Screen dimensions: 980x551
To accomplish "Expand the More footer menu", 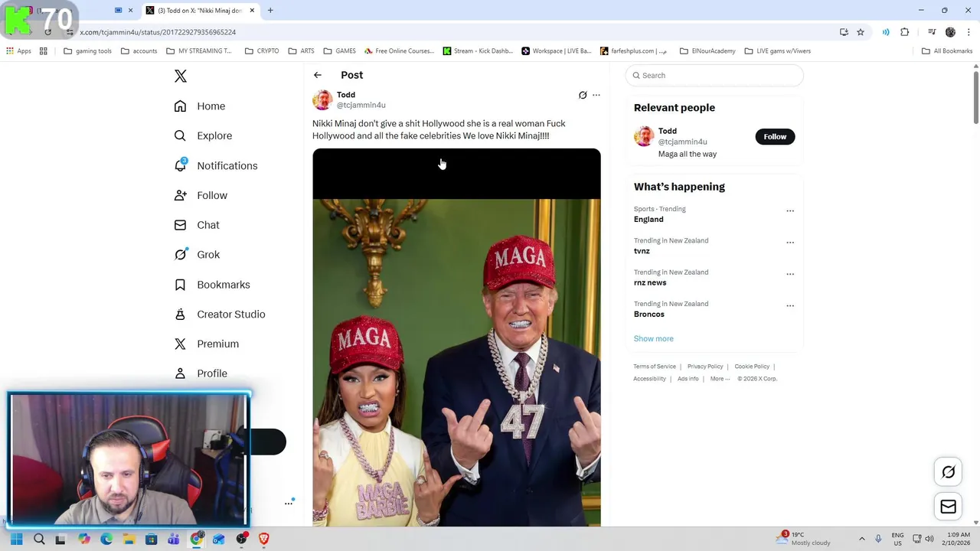I will coord(720,379).
